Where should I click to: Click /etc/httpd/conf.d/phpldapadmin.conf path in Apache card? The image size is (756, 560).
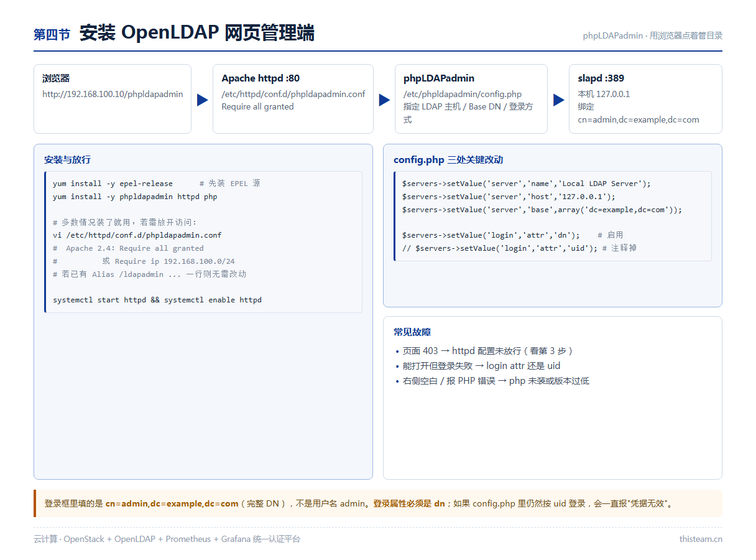coord(293,94)
